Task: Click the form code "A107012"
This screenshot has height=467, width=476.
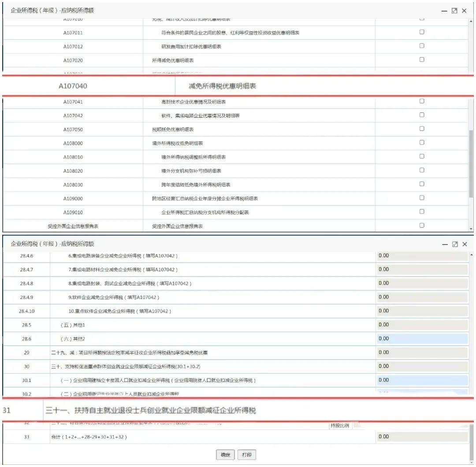Action: click(x=73, y=46)
